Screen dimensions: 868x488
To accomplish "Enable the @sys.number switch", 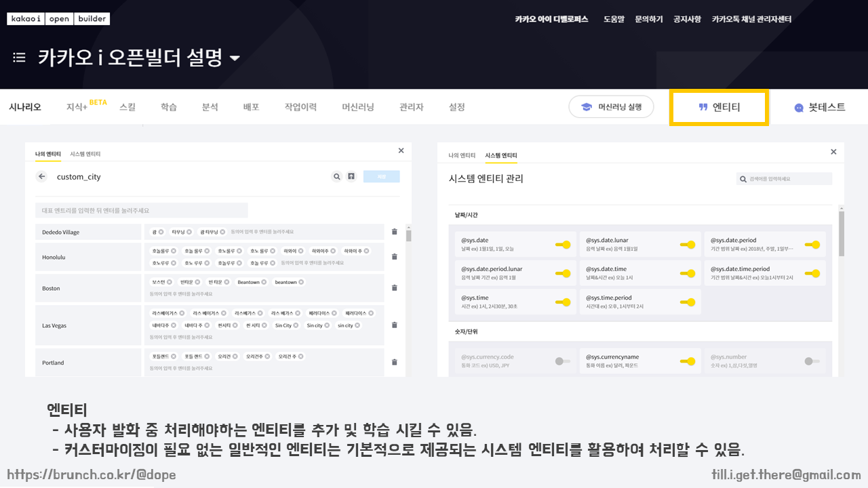I will click(x=812, y=361).
